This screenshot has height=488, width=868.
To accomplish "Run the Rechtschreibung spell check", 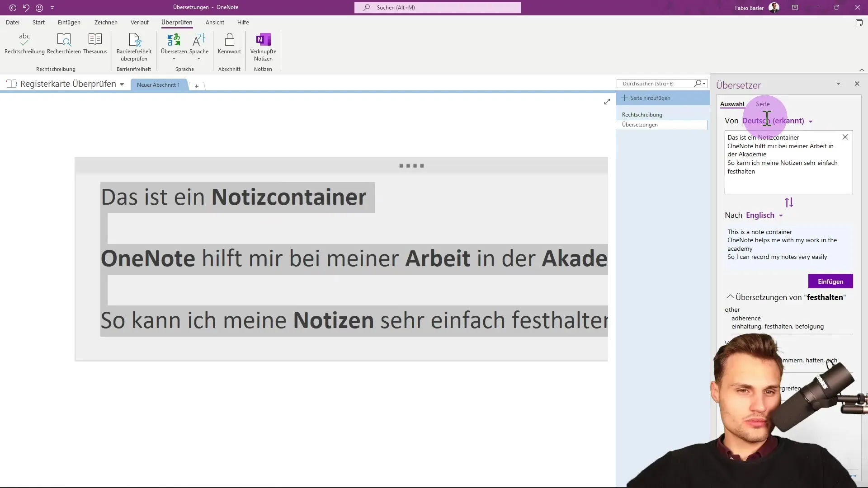I will point(24,43).
